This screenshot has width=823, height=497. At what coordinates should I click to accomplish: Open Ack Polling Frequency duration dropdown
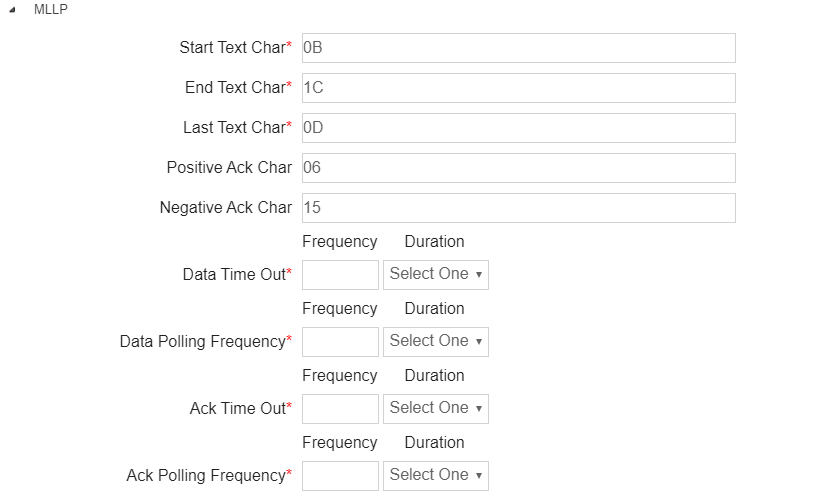coord(436,476)
